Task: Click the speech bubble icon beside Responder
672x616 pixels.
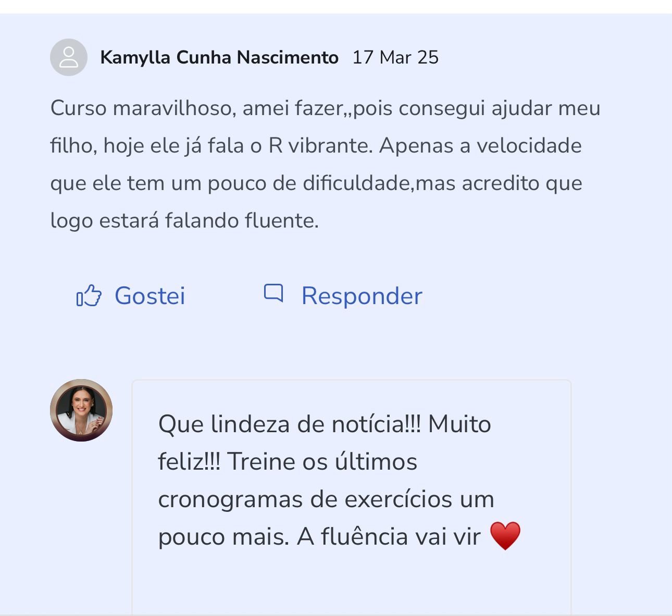Action: pos(275,294)
